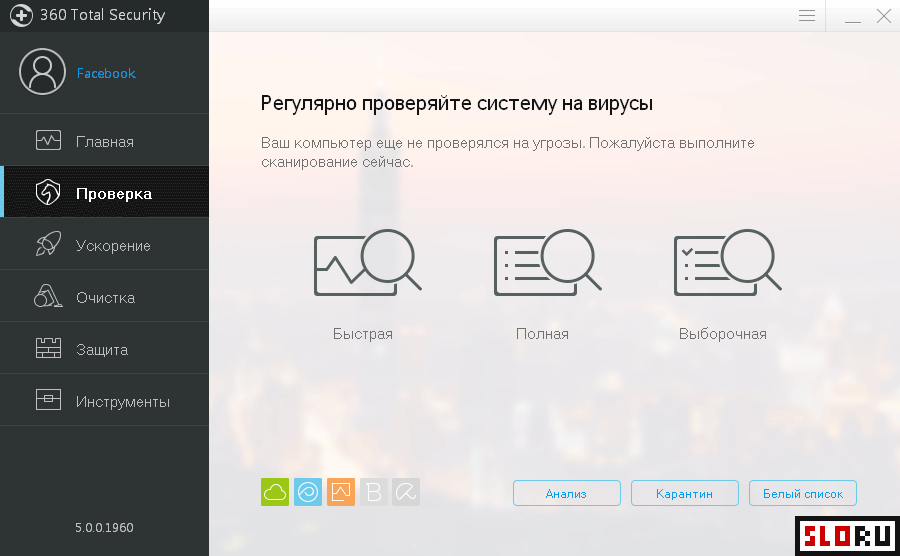Click the user profile avatar icon

tap(42, 72)
